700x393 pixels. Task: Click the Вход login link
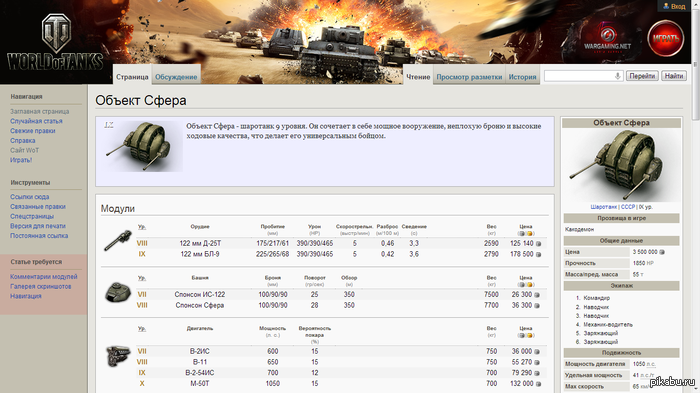pyautogui.click(x=678, y=6)
